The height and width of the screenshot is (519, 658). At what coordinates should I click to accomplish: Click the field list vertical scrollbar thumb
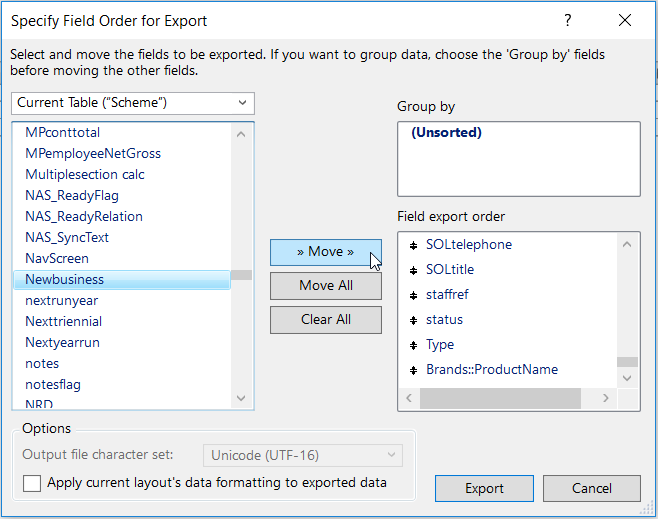click(x=241, y=275)
